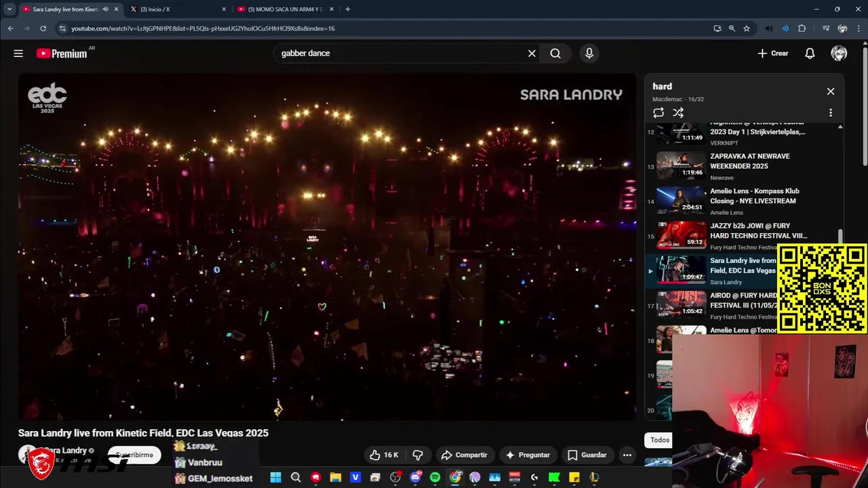The width and height of the screenshot is (868, 488).
Task: Toggle playlist loop
Action: pyautogui.click(x=658, y=113)
